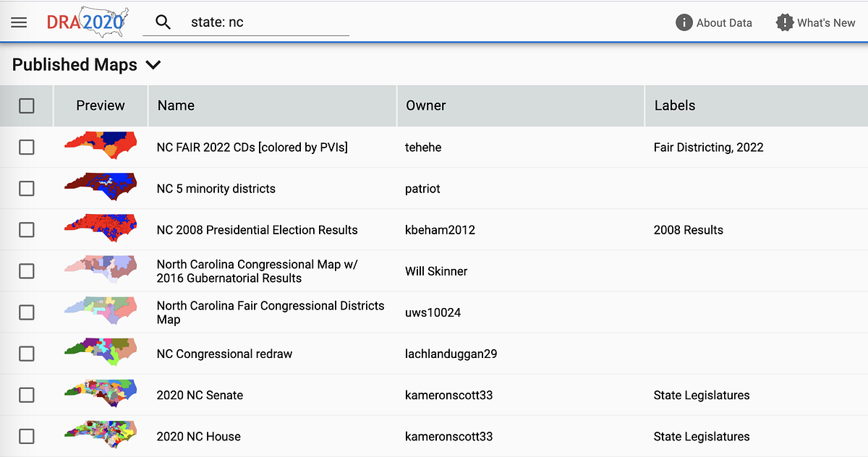
Task: Open NC FAIR 2022 CDs map preview
Action: [101, 147]
